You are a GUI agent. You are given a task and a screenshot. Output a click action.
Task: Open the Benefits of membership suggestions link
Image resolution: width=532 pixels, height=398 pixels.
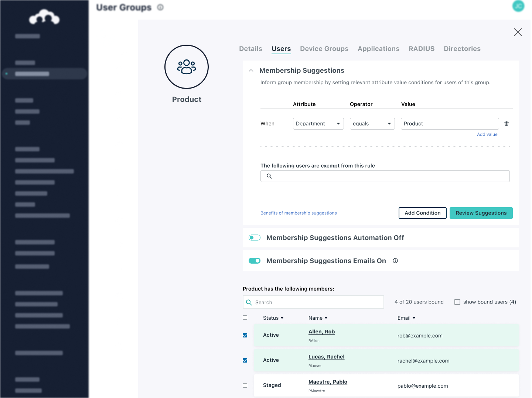(298, 213)
